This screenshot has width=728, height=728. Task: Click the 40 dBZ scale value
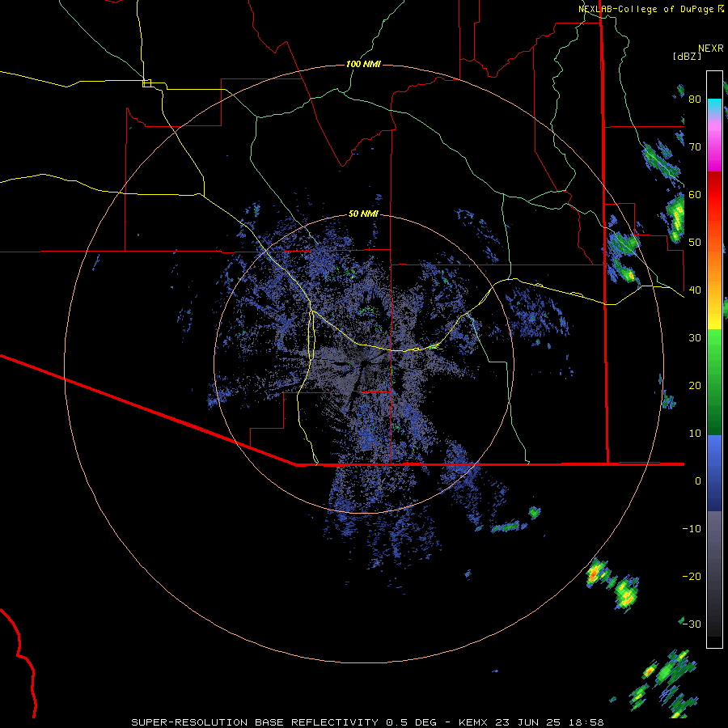[695, 290]
